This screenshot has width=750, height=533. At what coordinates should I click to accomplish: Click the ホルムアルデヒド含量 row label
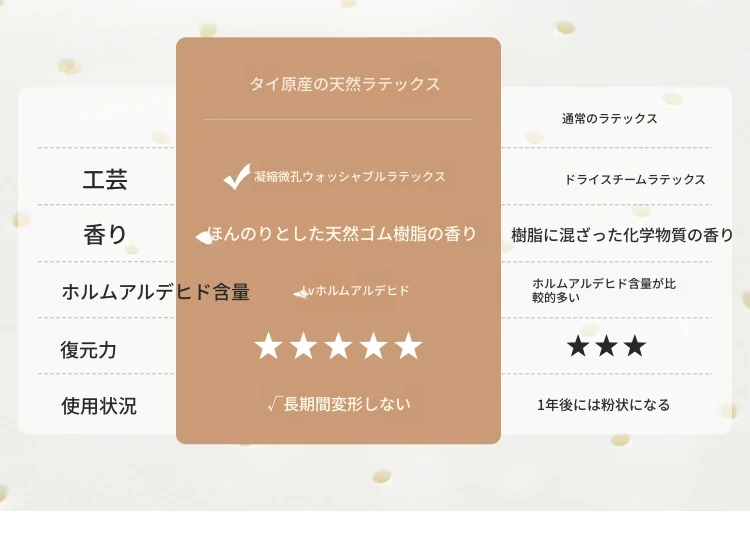155,291
